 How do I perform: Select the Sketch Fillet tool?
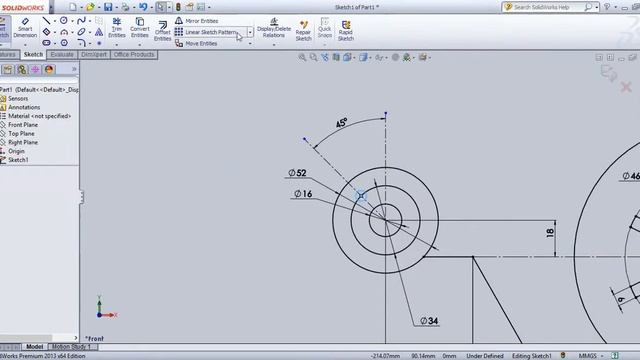tap(81, 43)
